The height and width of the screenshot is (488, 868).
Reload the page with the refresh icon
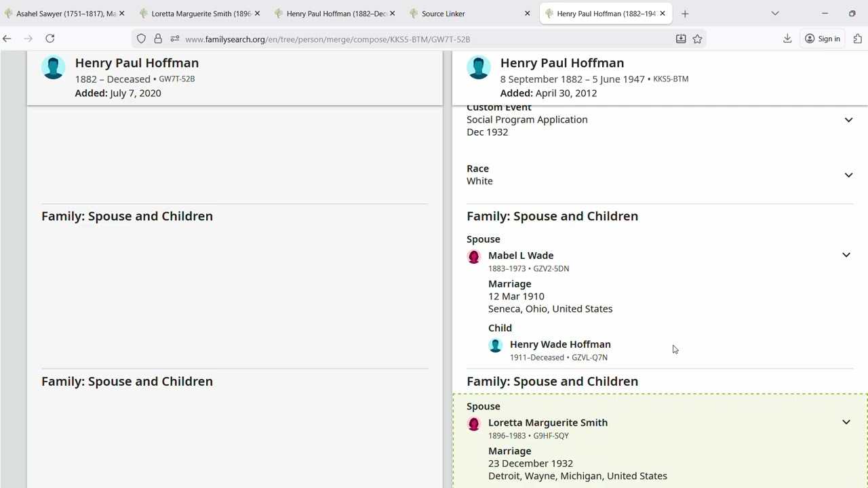pos(50,39)
